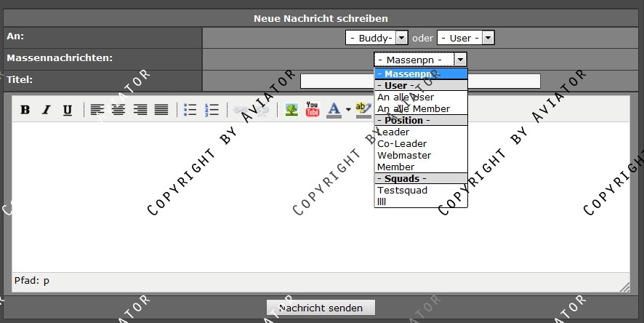Toggle italic text formatting
644x323 pixels.
coord(46,110)
